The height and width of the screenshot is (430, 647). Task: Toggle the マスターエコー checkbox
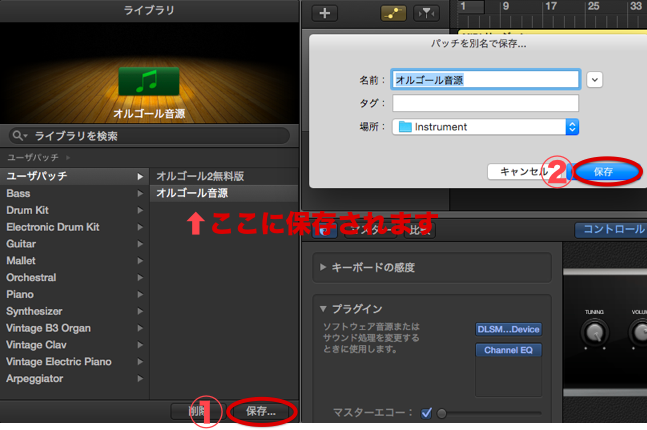[x=427, y=412]
